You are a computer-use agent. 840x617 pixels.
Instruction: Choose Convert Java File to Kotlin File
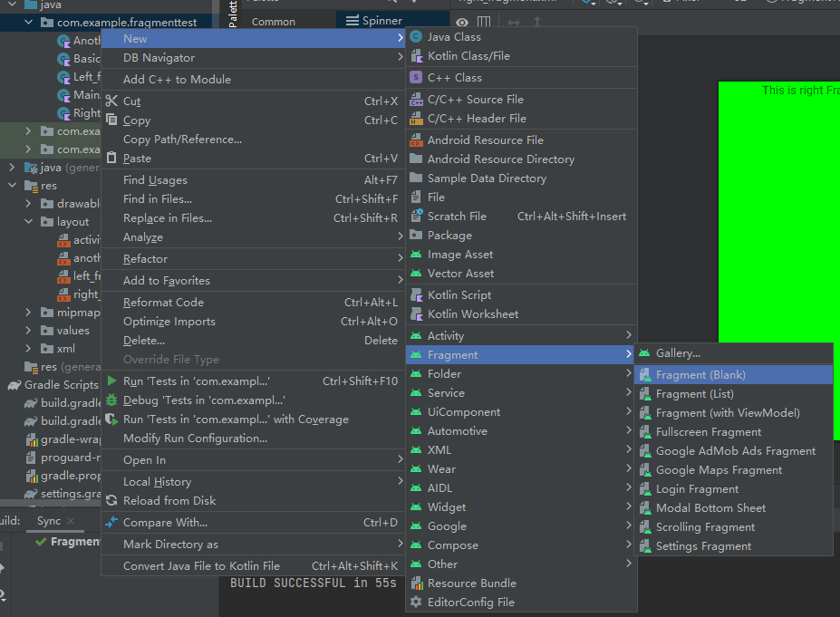tap(253, 565)
